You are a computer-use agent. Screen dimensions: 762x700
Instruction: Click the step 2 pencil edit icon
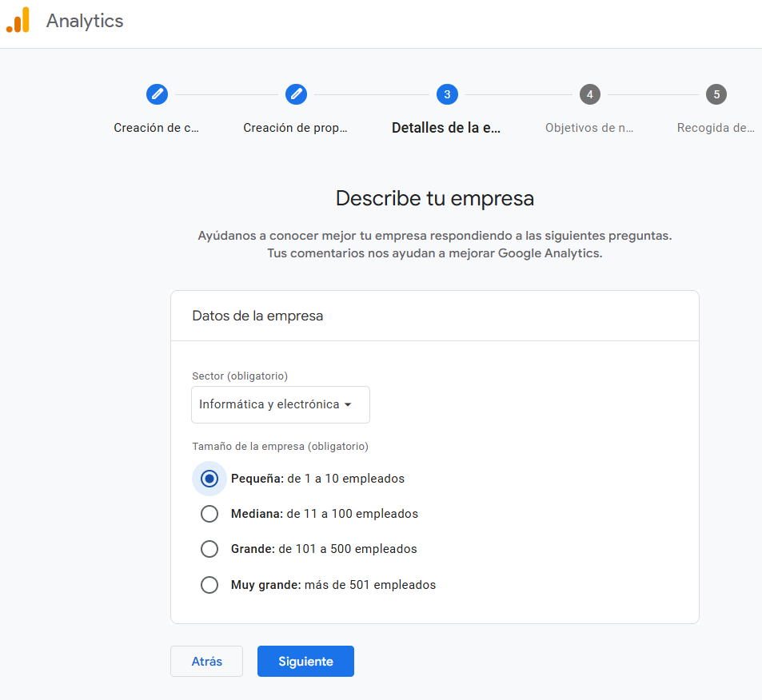coord(296,94)
